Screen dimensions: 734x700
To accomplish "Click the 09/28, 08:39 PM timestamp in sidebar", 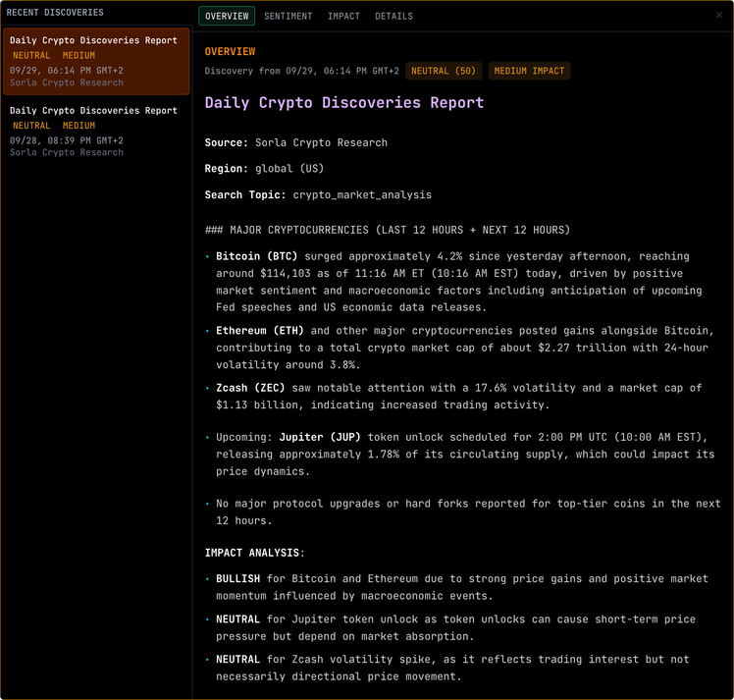I will [x=67, y=140].
